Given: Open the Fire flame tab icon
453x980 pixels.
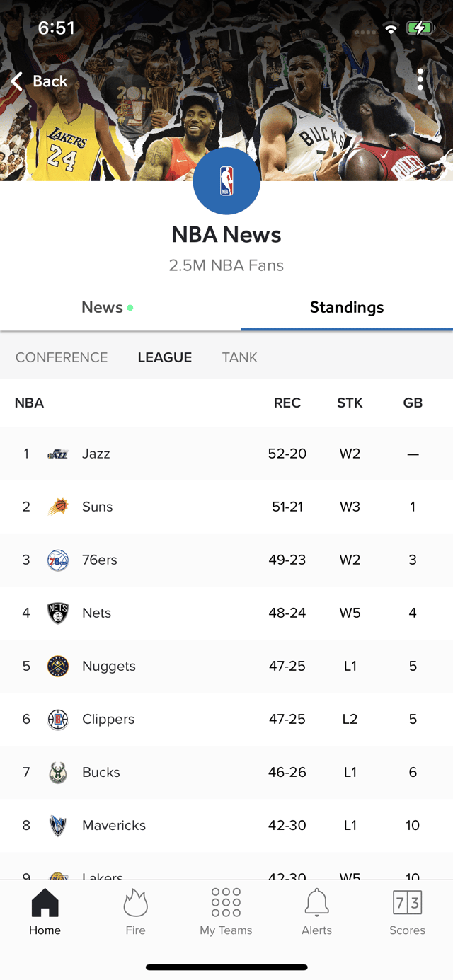Looking at the screenshot, I should pos(135,903).
